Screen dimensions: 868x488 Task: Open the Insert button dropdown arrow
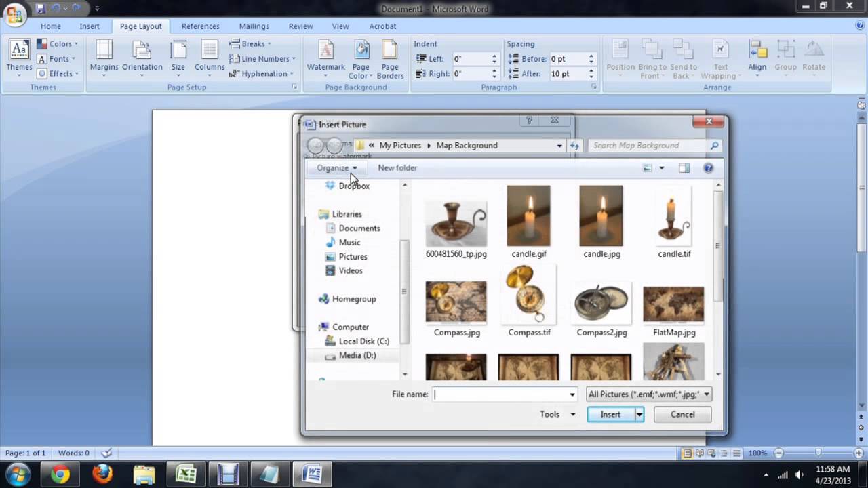pos(639,415)
